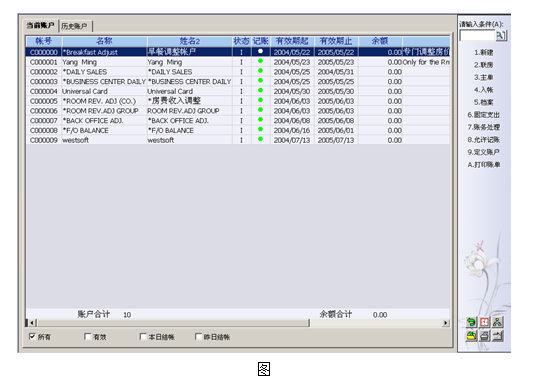Click the horizontal scrollbar left arrow

(x=32, y=323)
